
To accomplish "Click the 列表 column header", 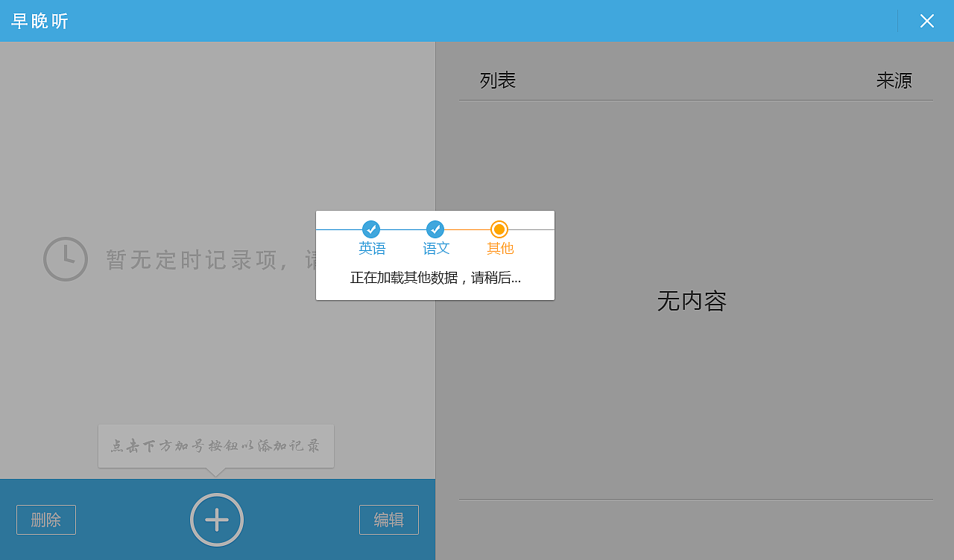I will (498, 80).
